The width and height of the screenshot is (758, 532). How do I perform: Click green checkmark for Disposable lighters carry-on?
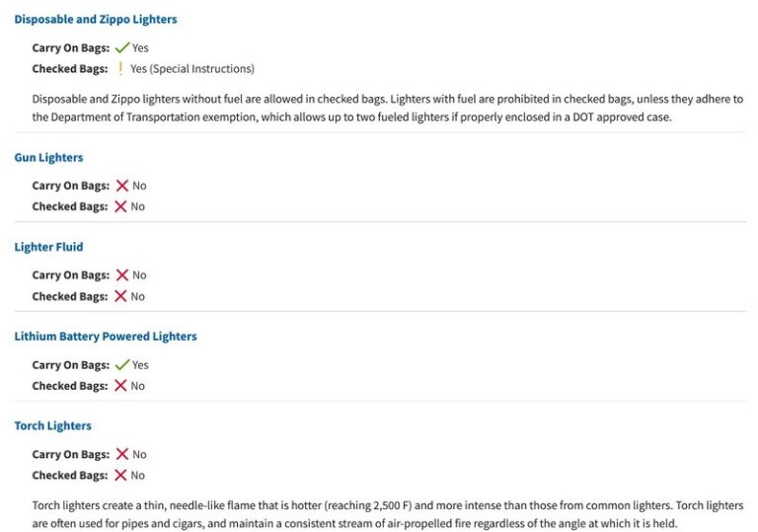click(x=122, y=47)
